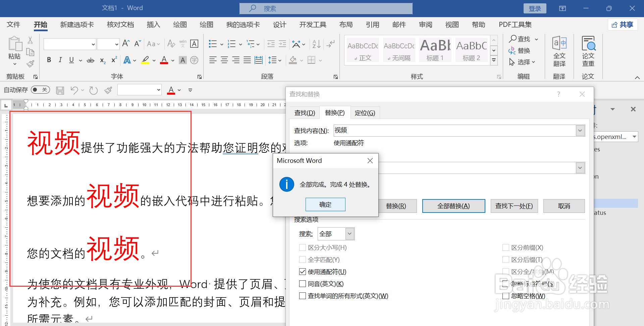Open the 文件 menu

[13, 25]
